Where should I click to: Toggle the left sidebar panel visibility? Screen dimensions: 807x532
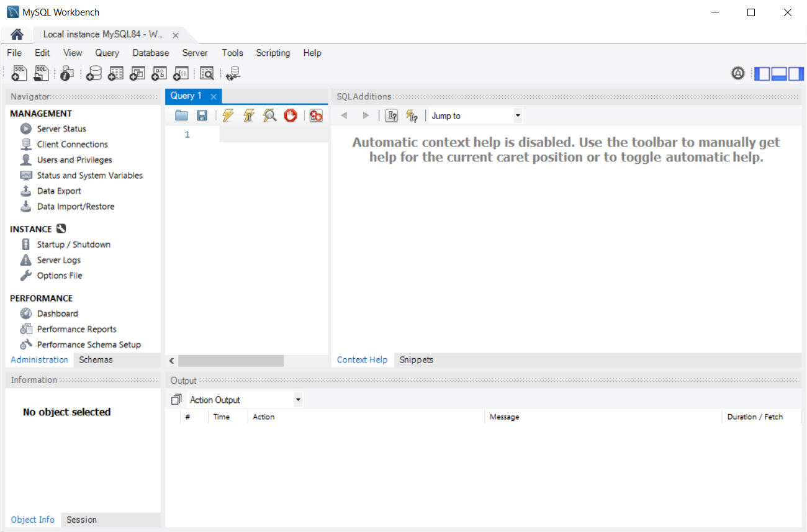point(762,73)
